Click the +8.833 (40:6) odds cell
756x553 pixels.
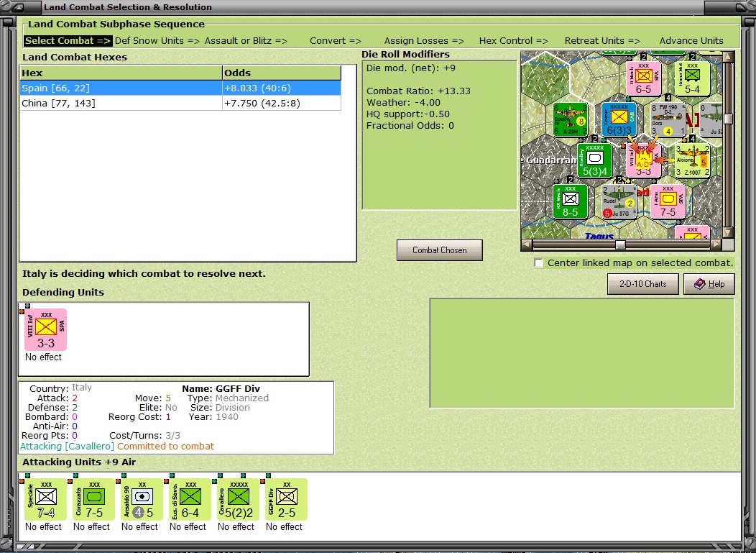[x=282, y=88]
